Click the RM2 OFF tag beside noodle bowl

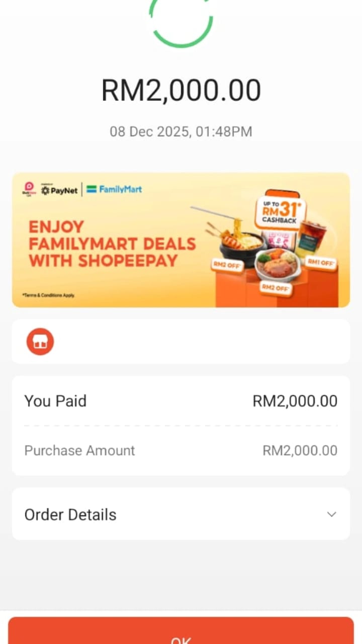pyautogui.click(x=226, y=265)
